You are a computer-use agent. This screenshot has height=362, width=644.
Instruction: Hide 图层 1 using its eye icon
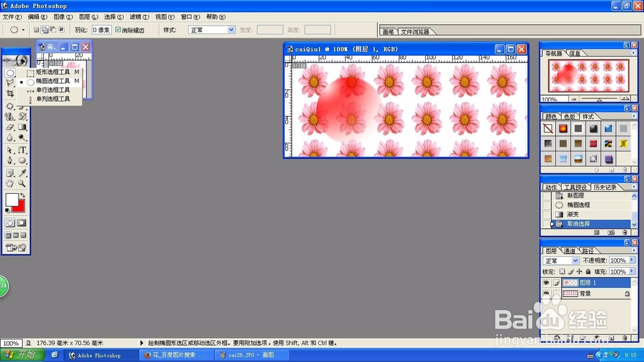(x=546, y=283)
